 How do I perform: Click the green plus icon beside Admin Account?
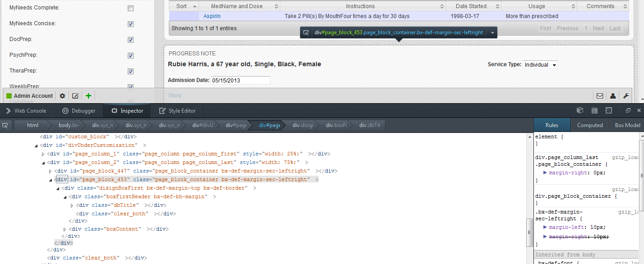(88, 96)
